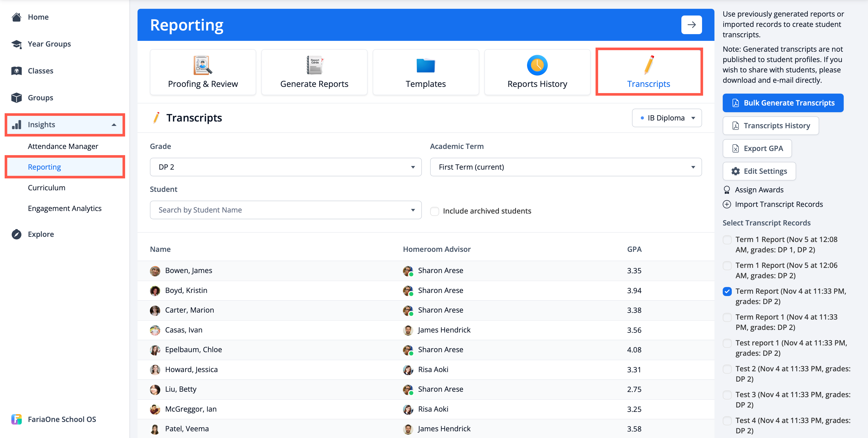Open the Grade DP 2 dropdown
Viewport: 868px width, 438px height.
pos(285,167)
